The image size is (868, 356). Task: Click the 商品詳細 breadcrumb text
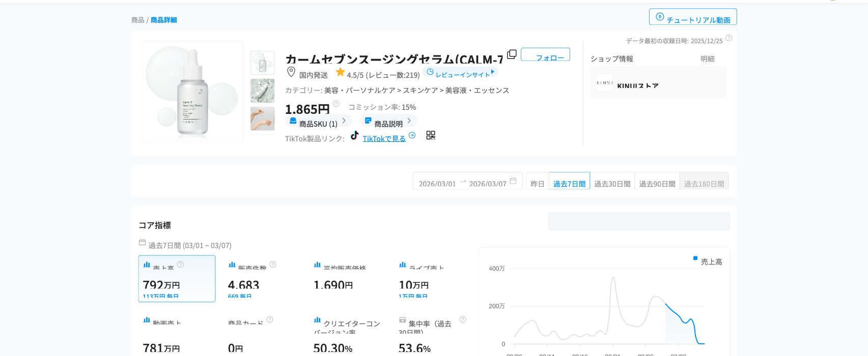point(164,20)
